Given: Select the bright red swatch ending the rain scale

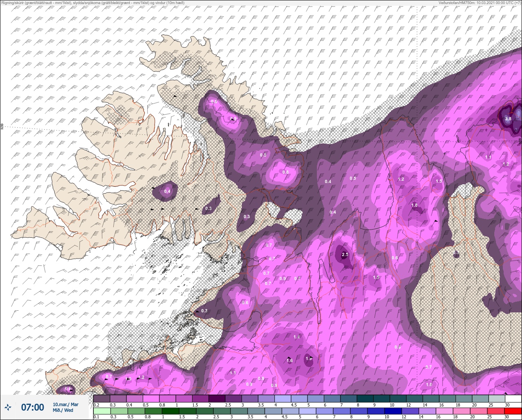Looking at the screenshot, I should pos(513,411).
